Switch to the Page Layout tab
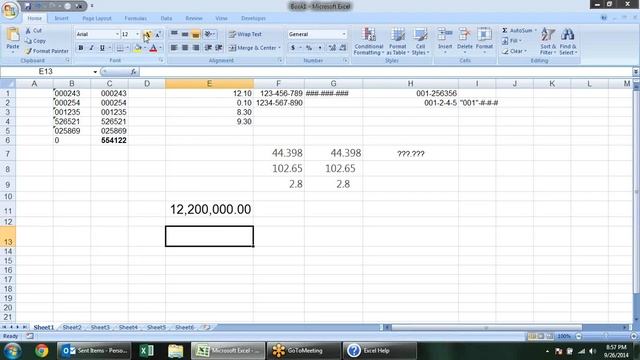The width and height of the screenshot is (640, 360). (97, 18)
